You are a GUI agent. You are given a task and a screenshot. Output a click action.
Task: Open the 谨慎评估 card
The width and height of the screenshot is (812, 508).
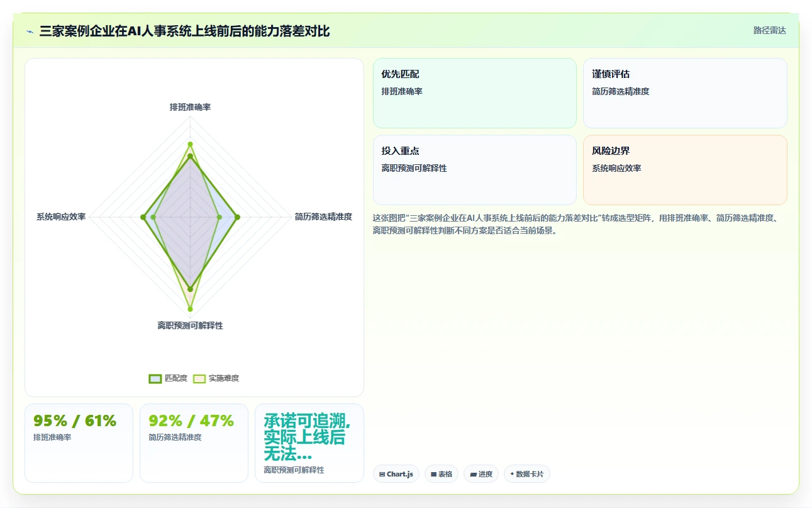[685, 93]
